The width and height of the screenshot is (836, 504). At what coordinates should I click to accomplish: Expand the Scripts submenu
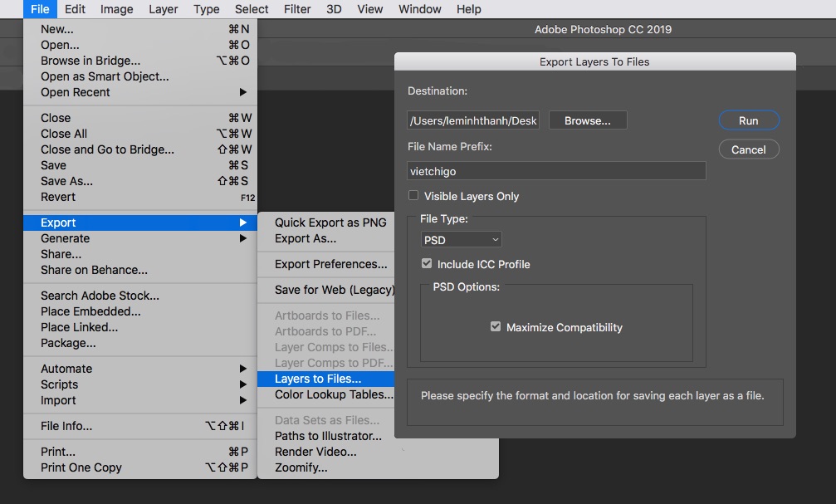[x=140, y=384]
